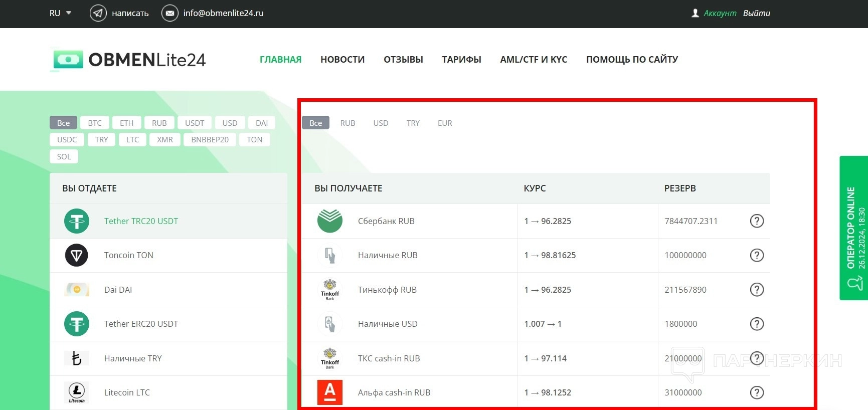Screen dimensions: 868x410
Task: Click the Tether ERC20 USDT coin icon
Action: 77,324
